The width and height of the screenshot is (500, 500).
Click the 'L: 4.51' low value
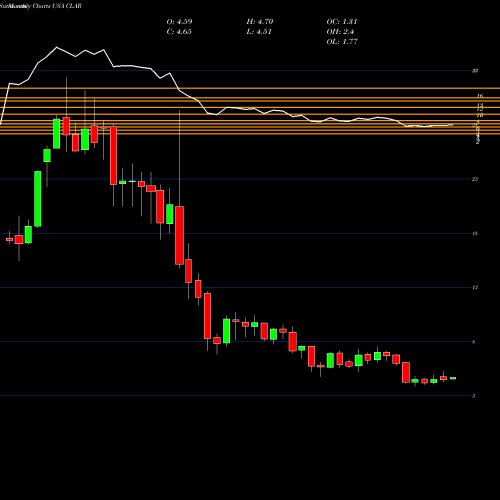259,32
